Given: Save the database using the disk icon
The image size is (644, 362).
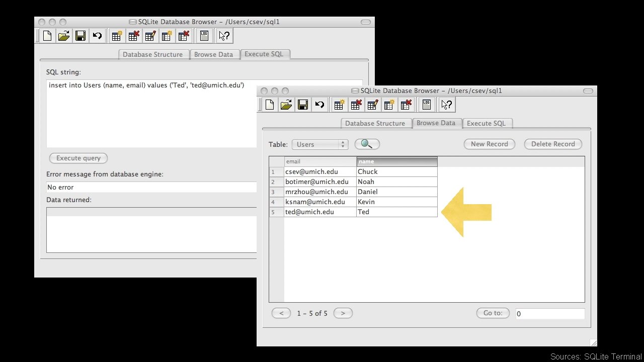Looking at the screenshot, I should click(302, 104).
